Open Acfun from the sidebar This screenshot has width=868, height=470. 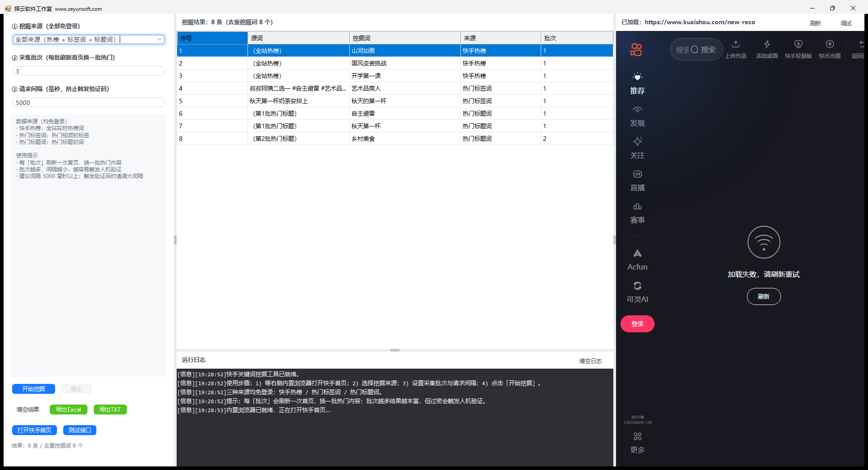(638, 260)
